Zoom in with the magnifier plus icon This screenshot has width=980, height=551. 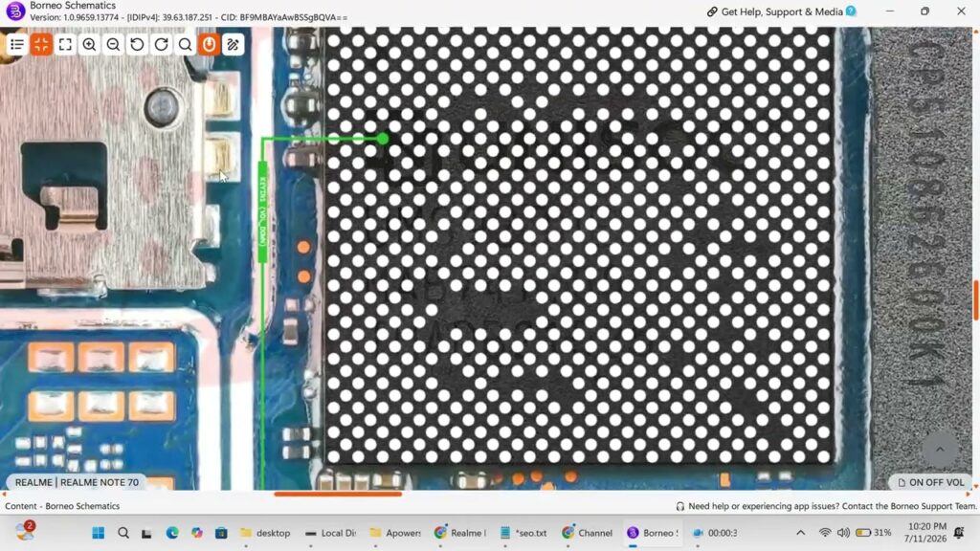pyautogui.click(x=89, y=44)
